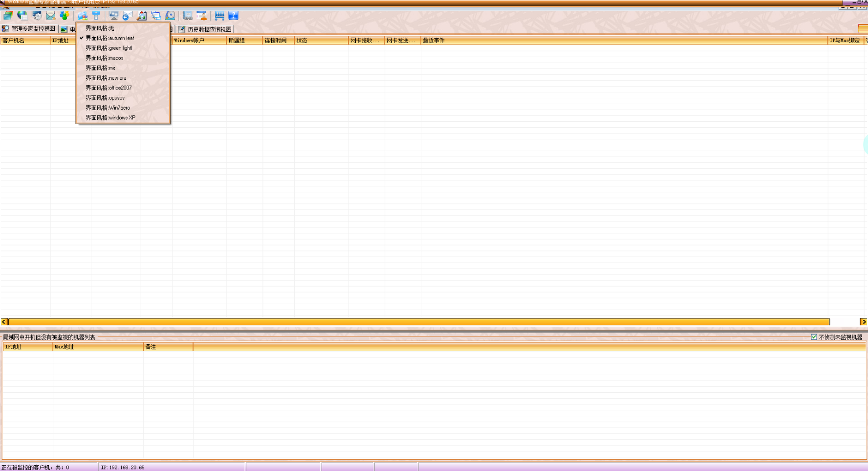Click the colorful user group icon
The height and width of the screenshot is (471, 868).
click(x=65, y=16)
